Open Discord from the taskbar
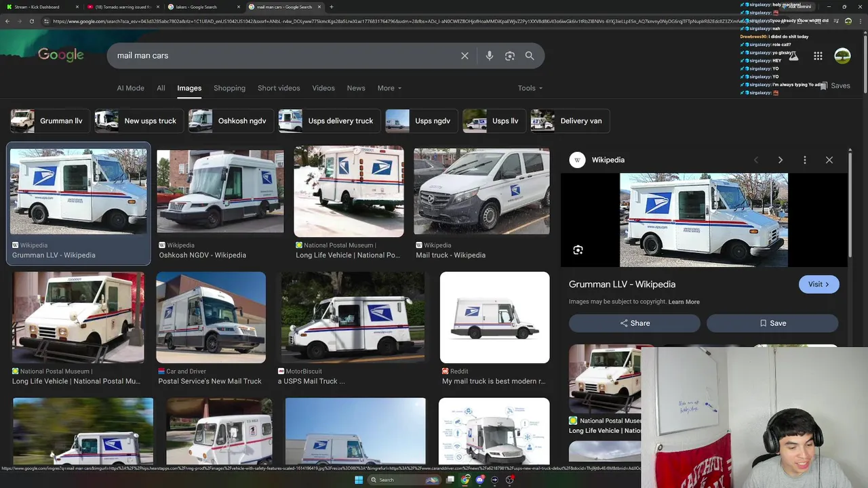 (x=480, y=480)
